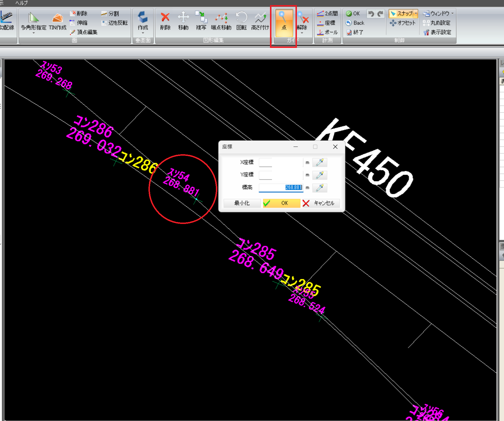
Task: Click the ｽﾘ53 269.268 label
Action: (x=54, y=75)
